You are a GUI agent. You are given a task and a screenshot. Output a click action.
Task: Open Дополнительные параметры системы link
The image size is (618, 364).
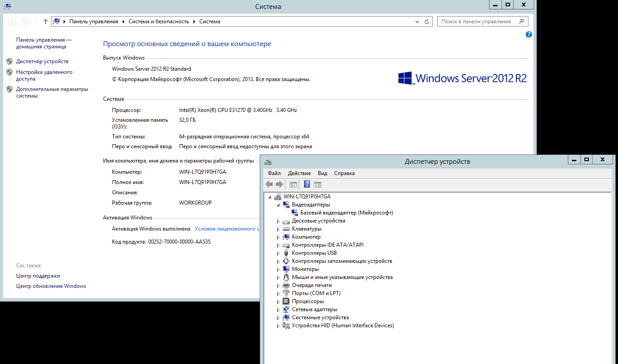52,92
